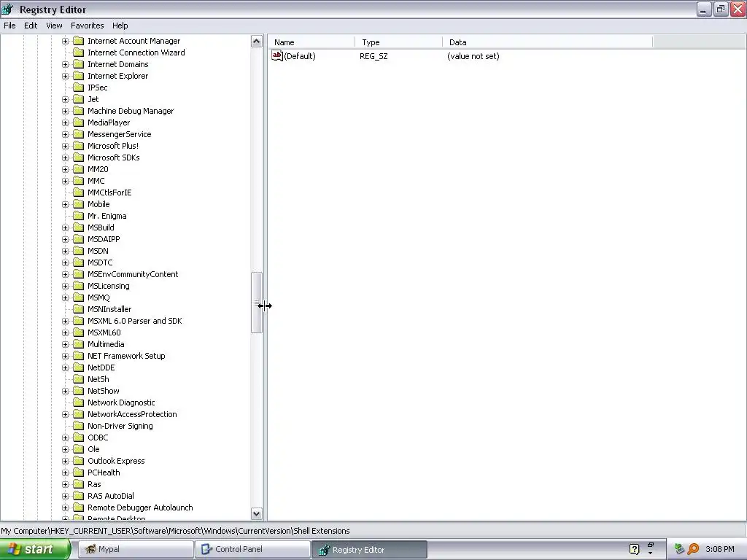Click the Mr. Enigma folder icon
This screenshot has height=560, width=747.
coord(79,216)
